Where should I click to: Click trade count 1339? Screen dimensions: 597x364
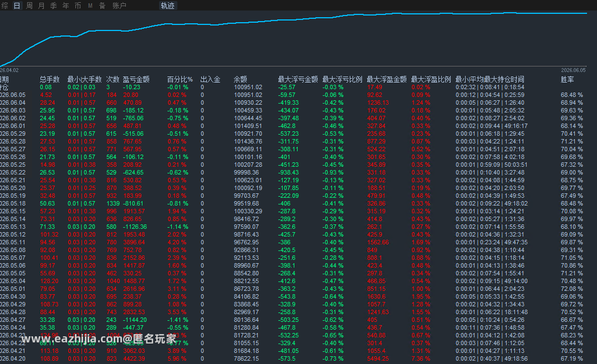[113, 203]
